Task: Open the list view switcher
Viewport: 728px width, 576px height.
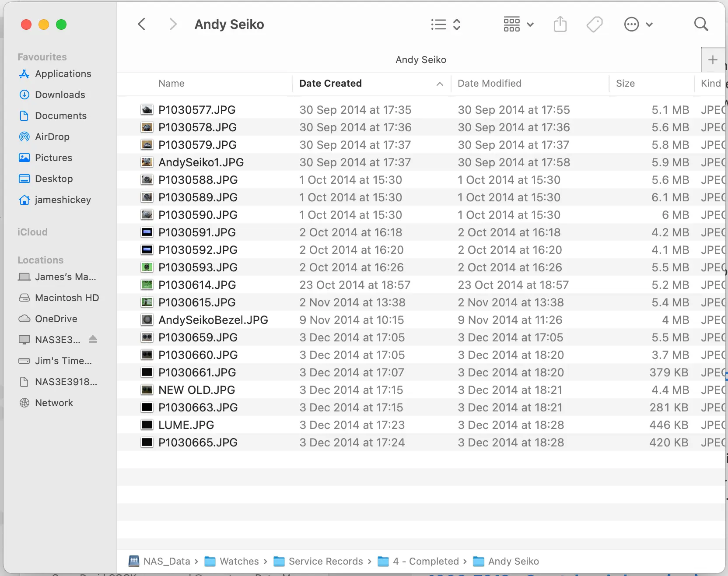Action: pyautogui.click(x=445, y=24)
